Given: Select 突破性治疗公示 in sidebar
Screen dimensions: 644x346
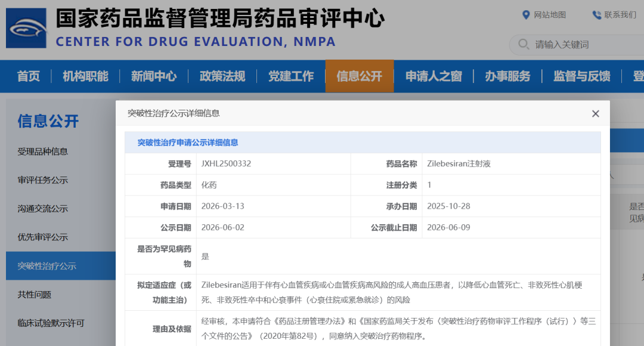Looking at the screenshot, I should tap(61, 266).
